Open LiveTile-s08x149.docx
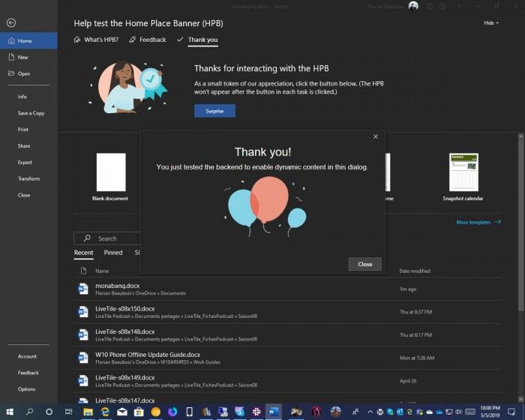The height and width of the screenshot is (420, 525). [x=287, y=381]
